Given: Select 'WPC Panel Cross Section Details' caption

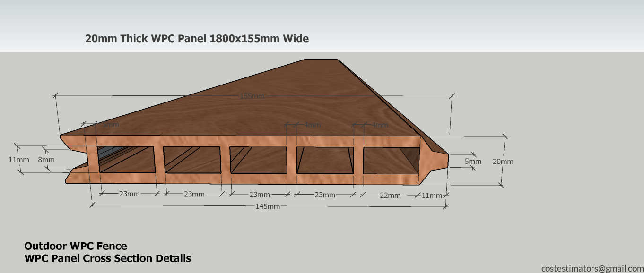Looking at the screenshot, I should click(x=108, y=258).
